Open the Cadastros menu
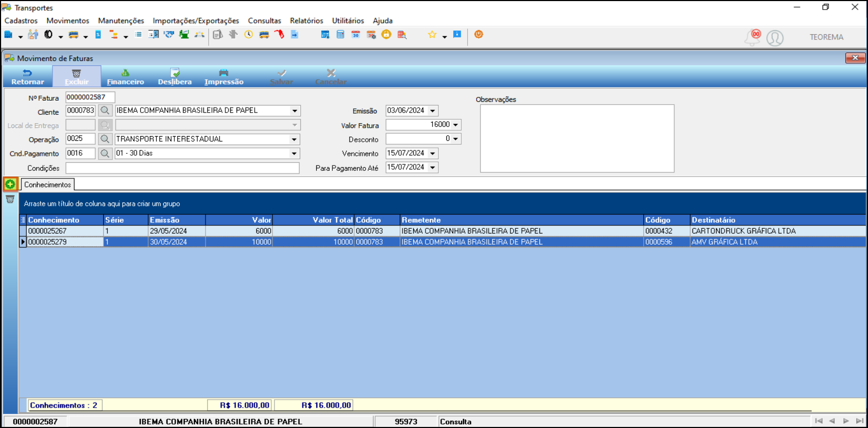 [21, 20]
